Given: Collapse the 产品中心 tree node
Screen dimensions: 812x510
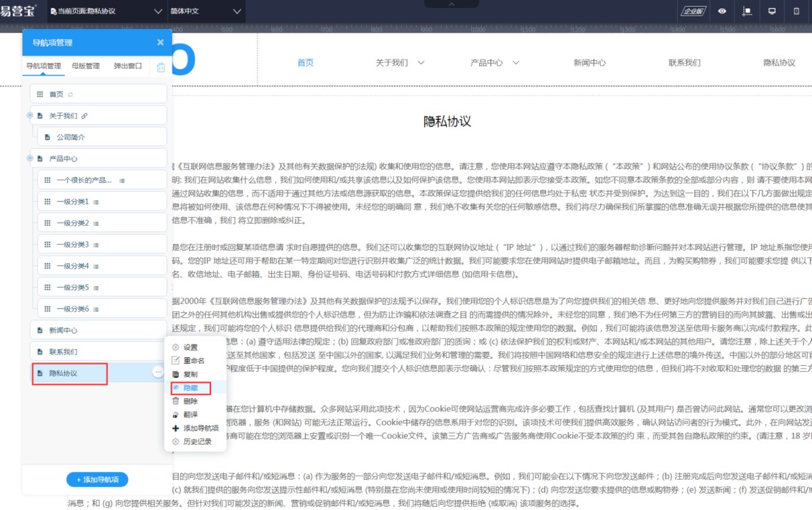Looking at the screenshot, I should [x=30, y=159].
